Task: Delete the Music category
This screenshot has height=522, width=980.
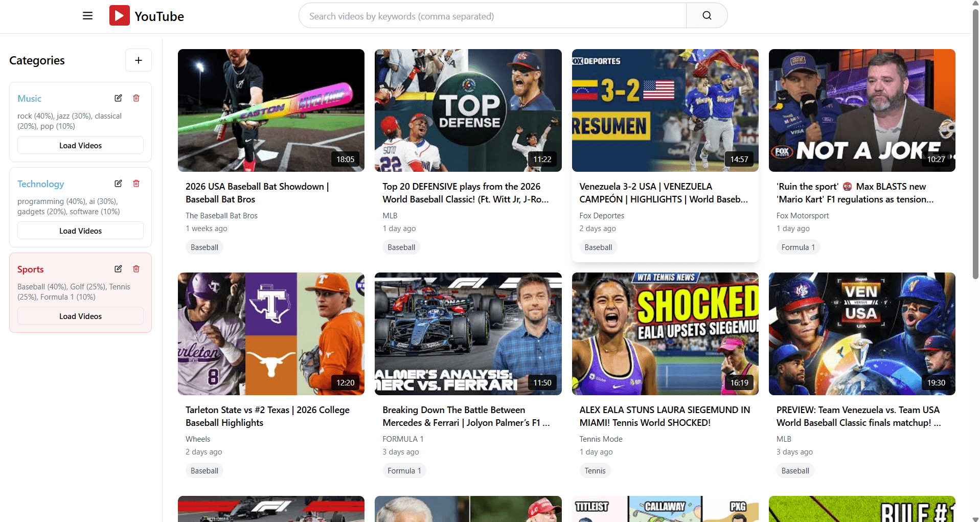Action: click(x=136, y=98)
